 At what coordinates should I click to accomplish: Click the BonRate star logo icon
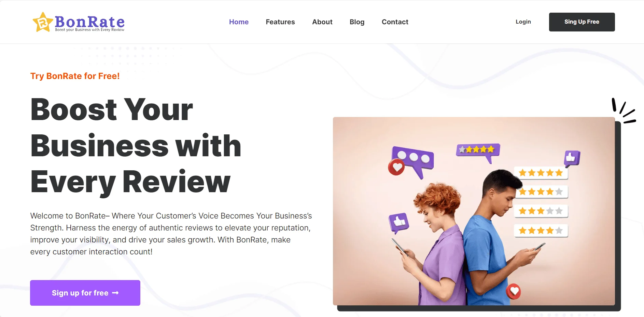click(x=43, y=22)
